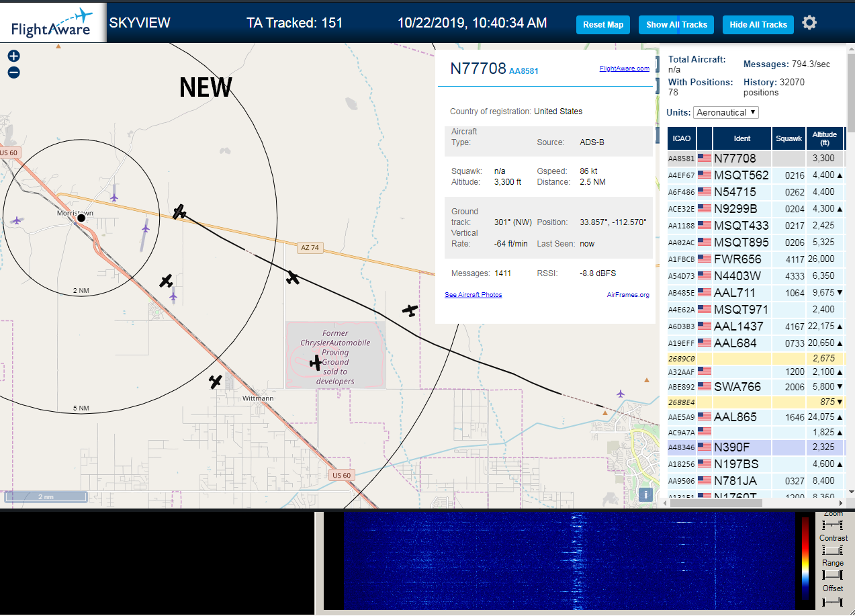Adjust the Zoom slider of the waterfall

pos(833,524)
